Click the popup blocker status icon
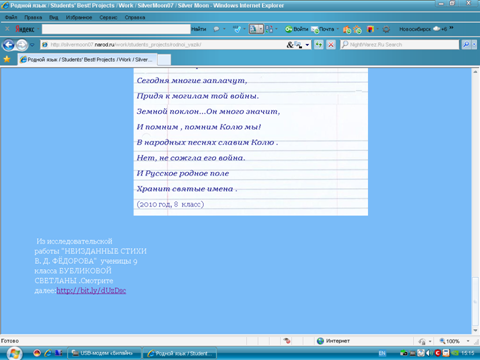 287,341
